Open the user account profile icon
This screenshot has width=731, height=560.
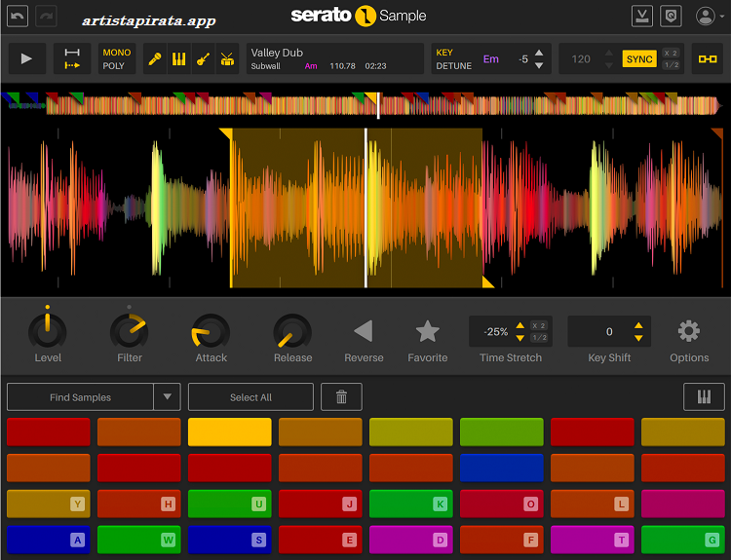coord(706,17)
